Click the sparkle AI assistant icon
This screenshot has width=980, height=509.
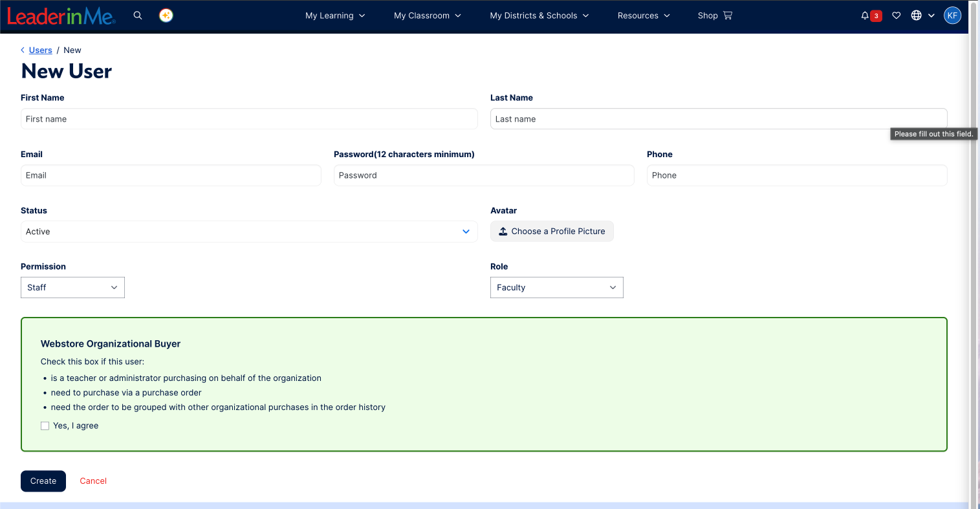(x=166, y=16)
